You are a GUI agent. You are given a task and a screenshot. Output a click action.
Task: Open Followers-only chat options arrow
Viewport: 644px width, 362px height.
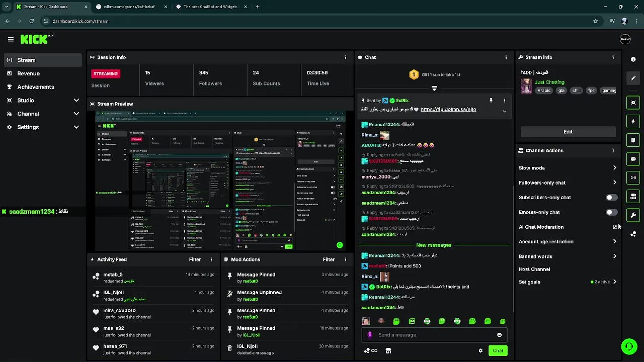(x=614, y=183)
